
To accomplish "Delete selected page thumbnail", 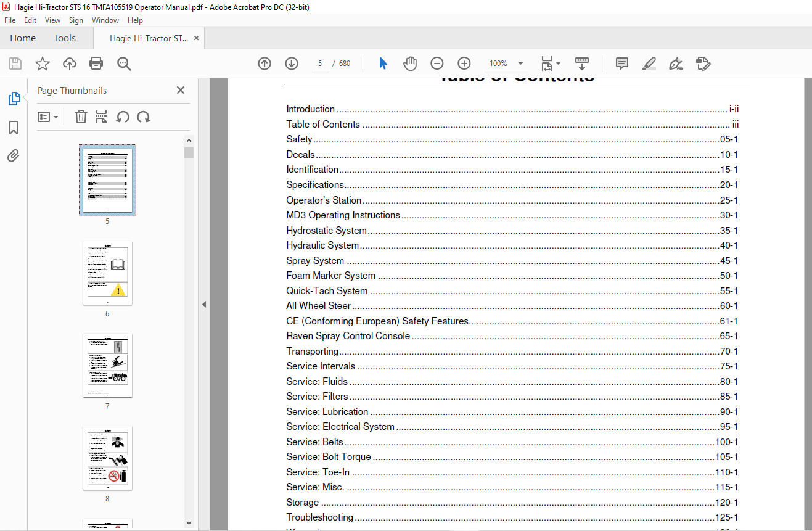I will point(81,117).
